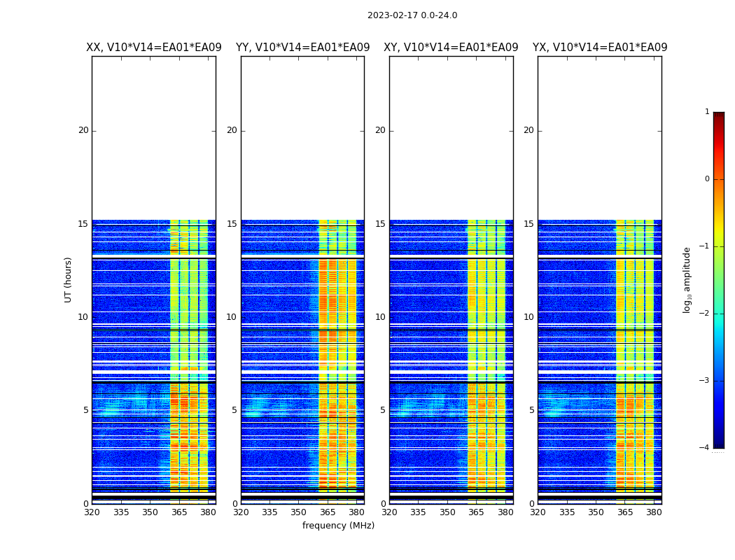Click YX panel x-axis tick 365
The width and height of the screenshot is (735, 560).
625,512
